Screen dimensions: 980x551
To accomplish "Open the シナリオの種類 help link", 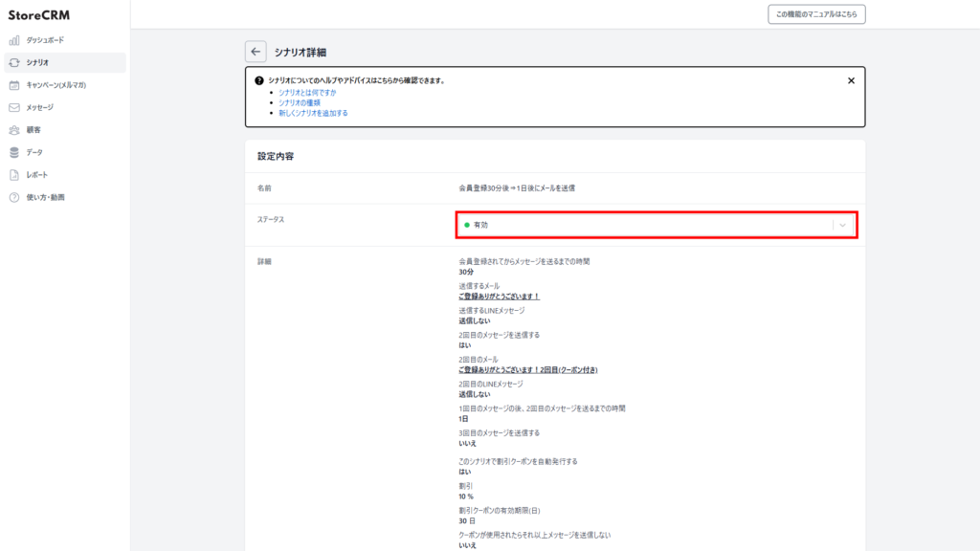I will (x=300, y=102).
